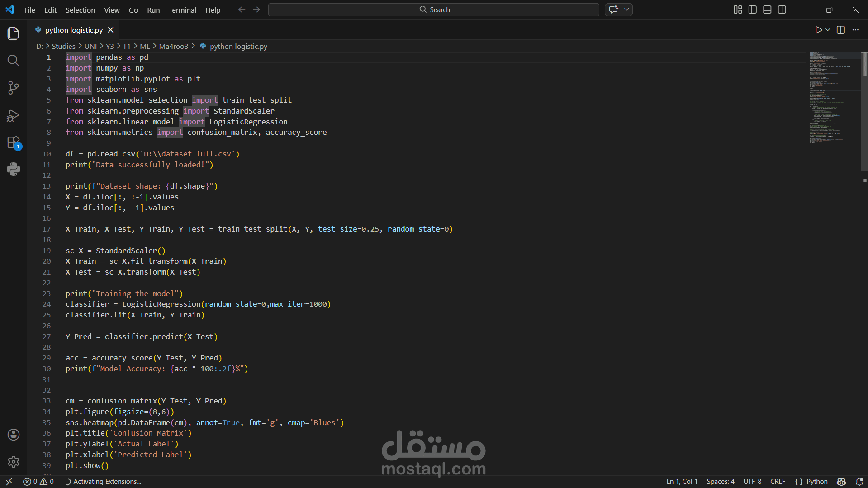Click the Ln 1, Col 1 cursor position
This screenshot has width=868, height=488.
(682, 482)
